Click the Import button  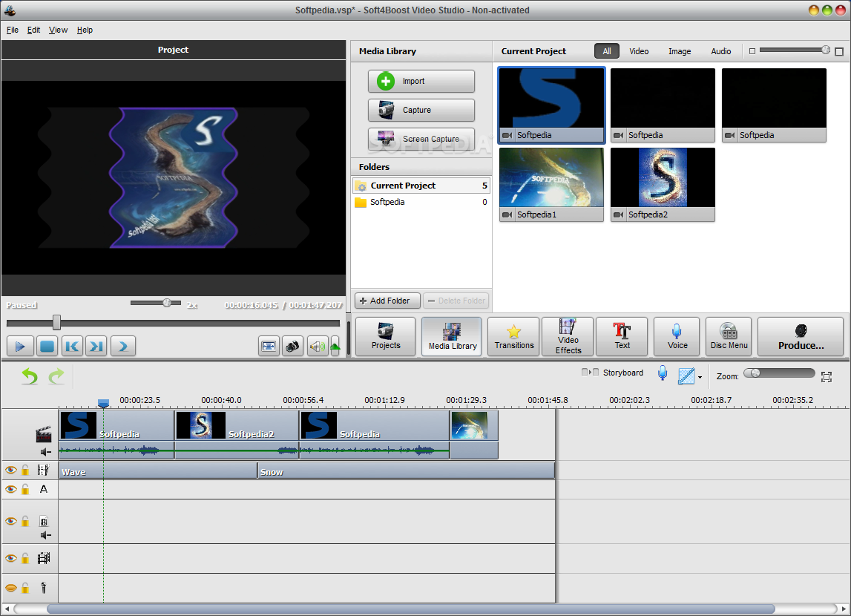pyautogui.click(x=421, y=81)
